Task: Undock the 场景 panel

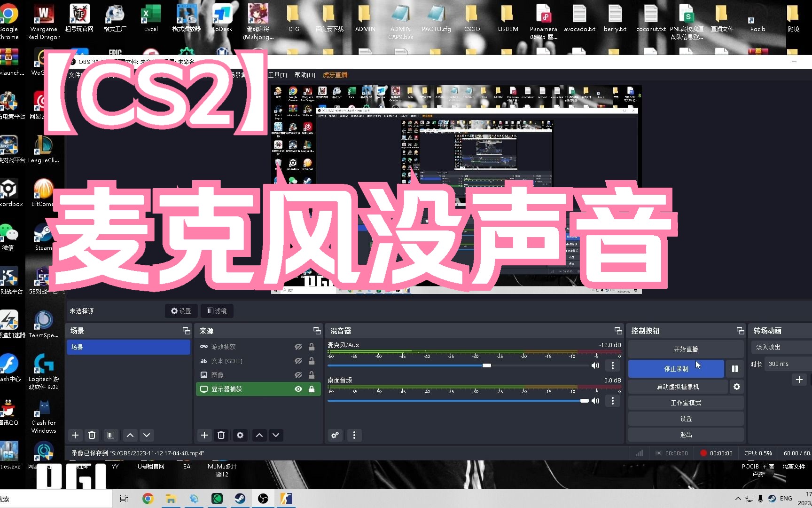Action: pos(187,331)
